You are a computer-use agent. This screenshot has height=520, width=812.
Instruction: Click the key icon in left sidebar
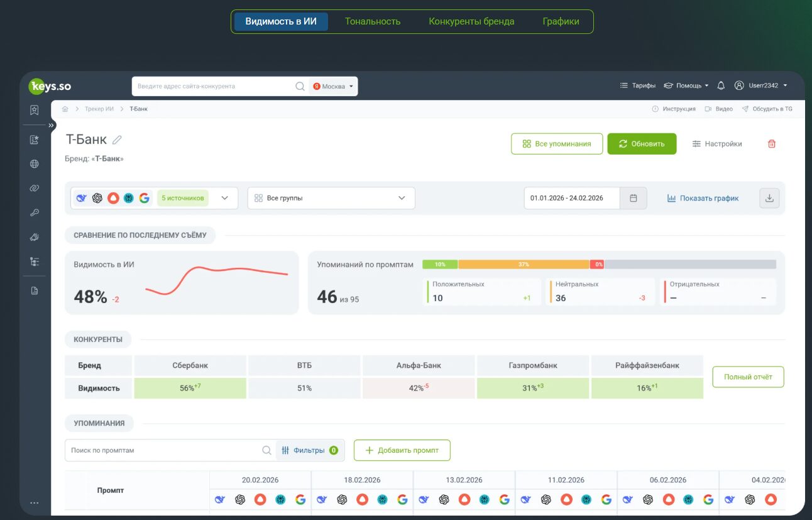tap(35, 213)
